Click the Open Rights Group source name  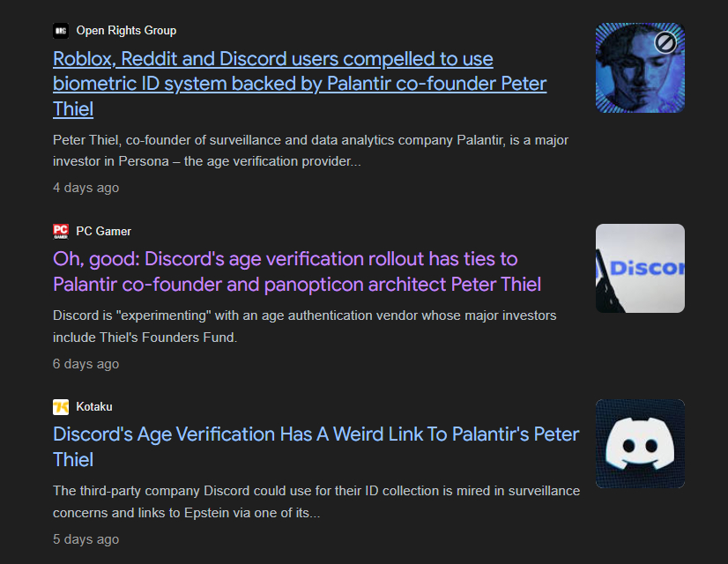[x=126, y=31]
